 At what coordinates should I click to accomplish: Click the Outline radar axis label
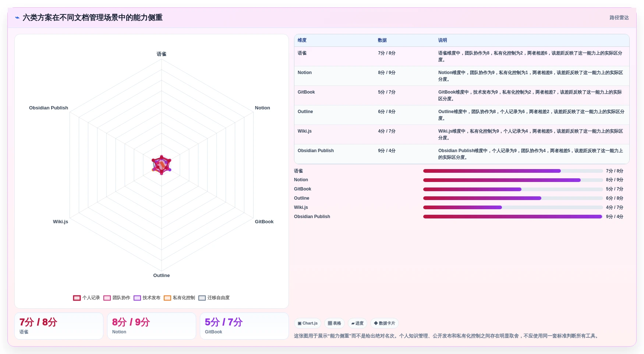tap(162, 276)
